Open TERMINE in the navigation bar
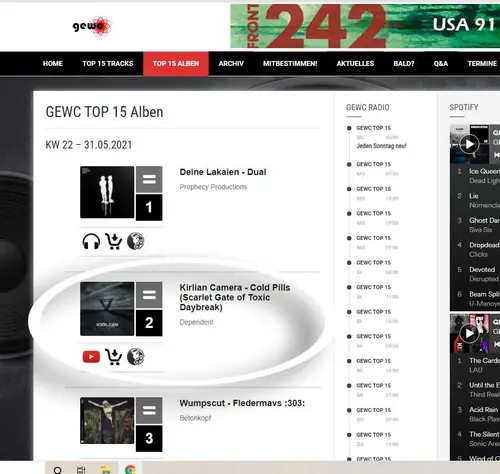Image resolution: width=500 pixels, height=474 pixels. [x=482, y=64]
